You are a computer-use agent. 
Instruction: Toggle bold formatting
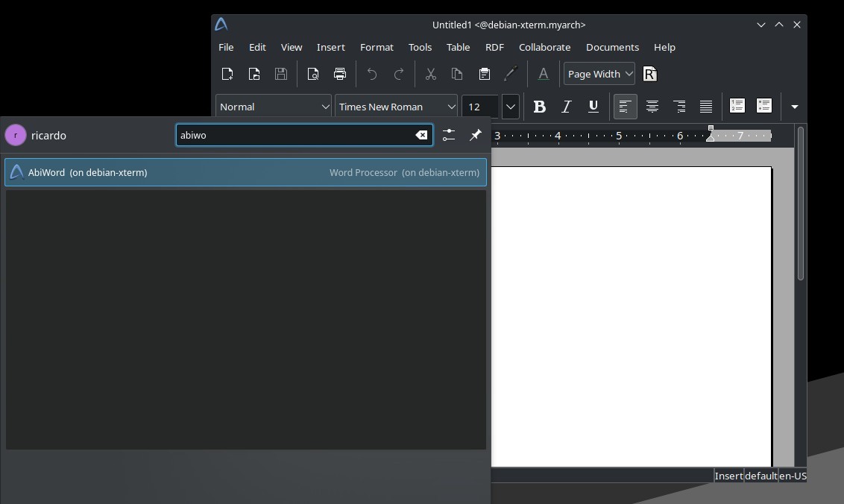[539, 107]
